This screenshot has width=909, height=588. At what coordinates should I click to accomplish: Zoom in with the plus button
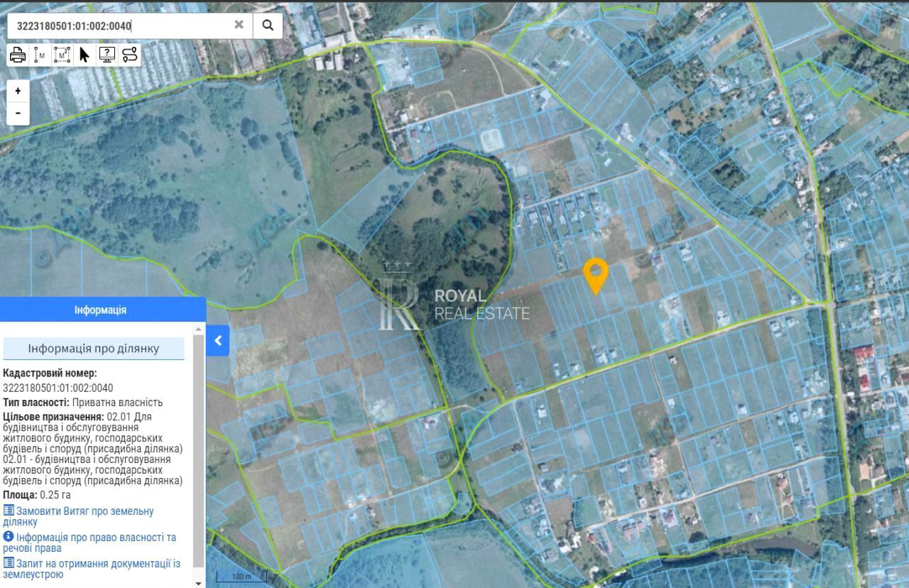click(18, 91)
